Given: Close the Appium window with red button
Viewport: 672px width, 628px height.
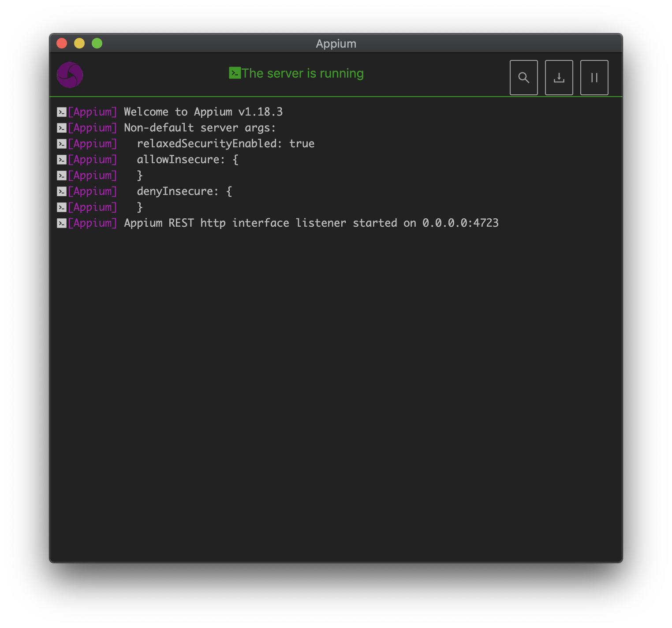Looking at the screenshot, I should 62,43.
